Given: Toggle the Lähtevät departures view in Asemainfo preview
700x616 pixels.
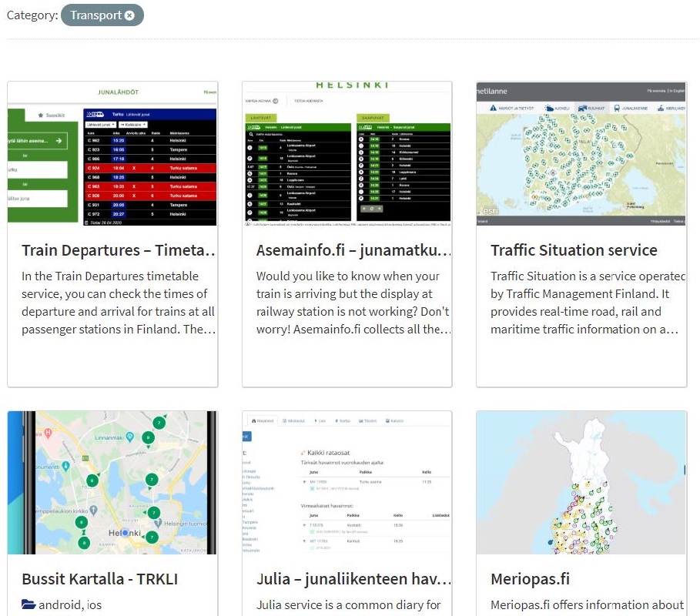Looking at the screenshot, I should [x=261, y=117].
